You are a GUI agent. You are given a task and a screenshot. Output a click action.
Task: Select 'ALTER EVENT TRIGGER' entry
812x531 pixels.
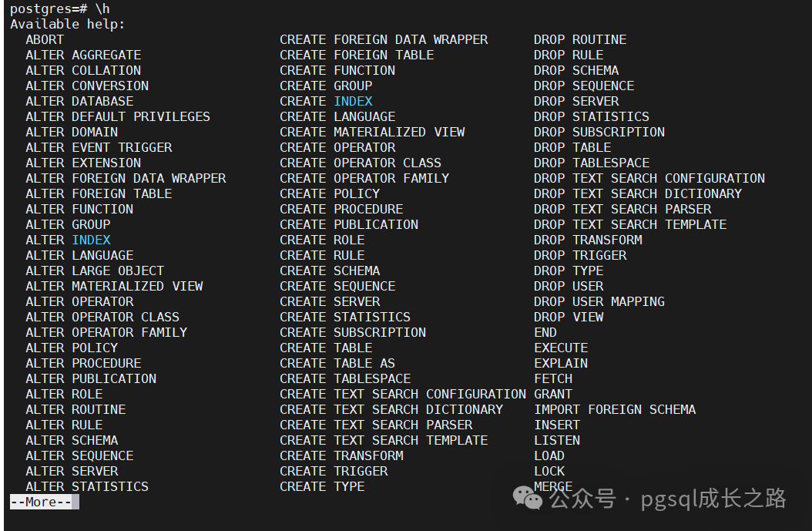coord(99,148)
